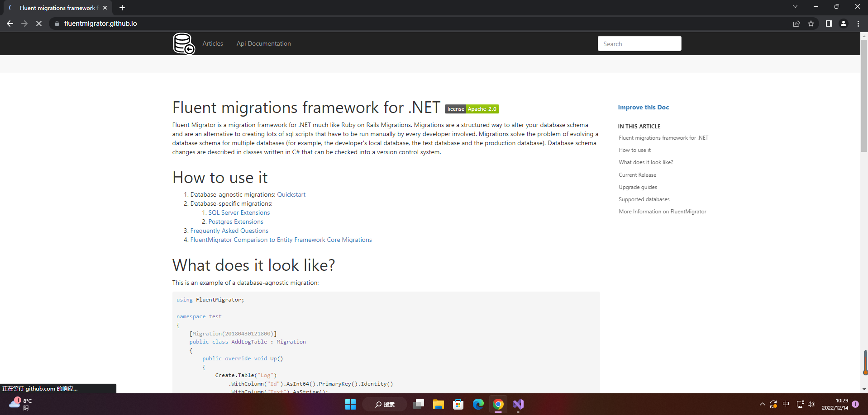Click the sync status tray icon
Image resolution: width=868 pixels, height=415 pixels.
(773, 404)
